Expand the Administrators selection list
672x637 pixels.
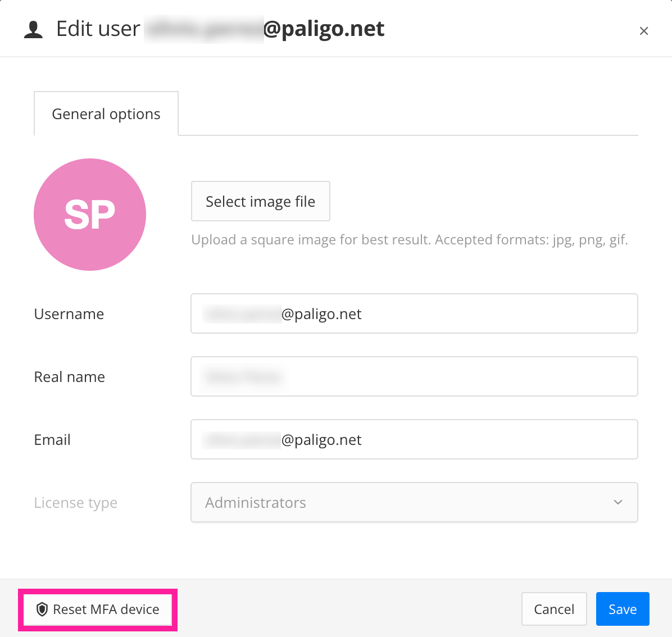(x=414, y=502)
